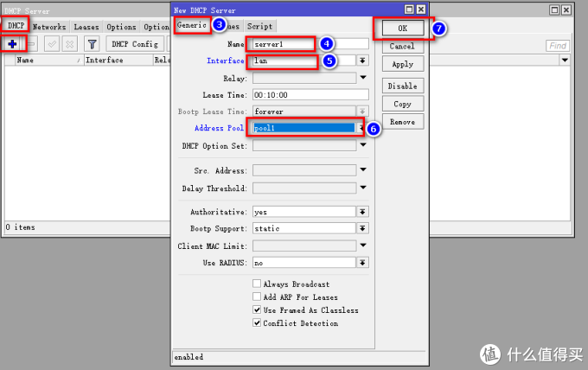The height and width of the screenshot is (370, 588).
Task: Click the Apply button
Action: (x=403, y=64)
